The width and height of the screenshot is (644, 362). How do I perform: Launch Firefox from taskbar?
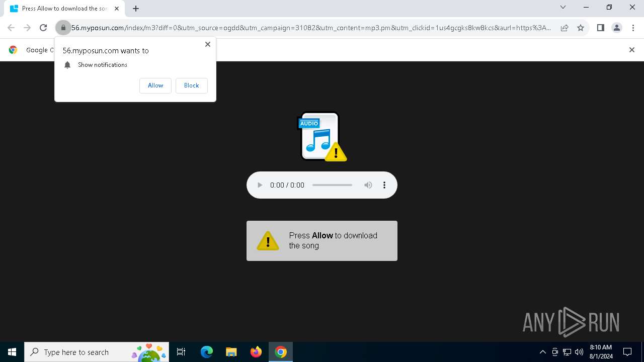(x=256, y=352)
